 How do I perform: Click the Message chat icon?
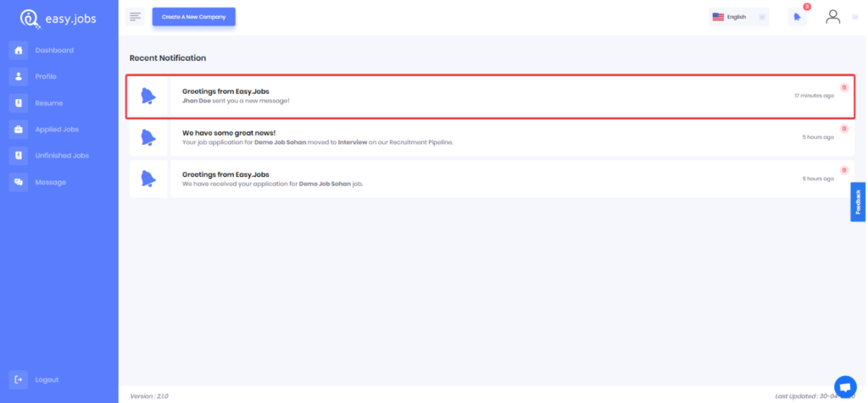[x=19, y=182]
